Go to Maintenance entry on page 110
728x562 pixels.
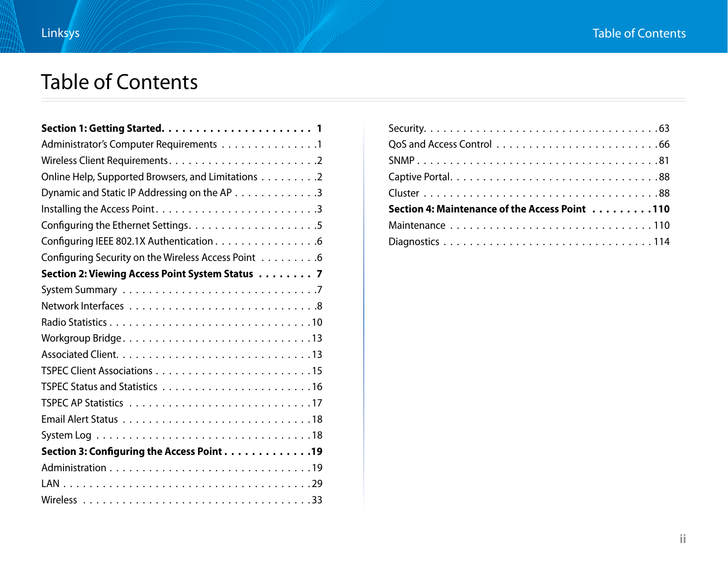529,225
